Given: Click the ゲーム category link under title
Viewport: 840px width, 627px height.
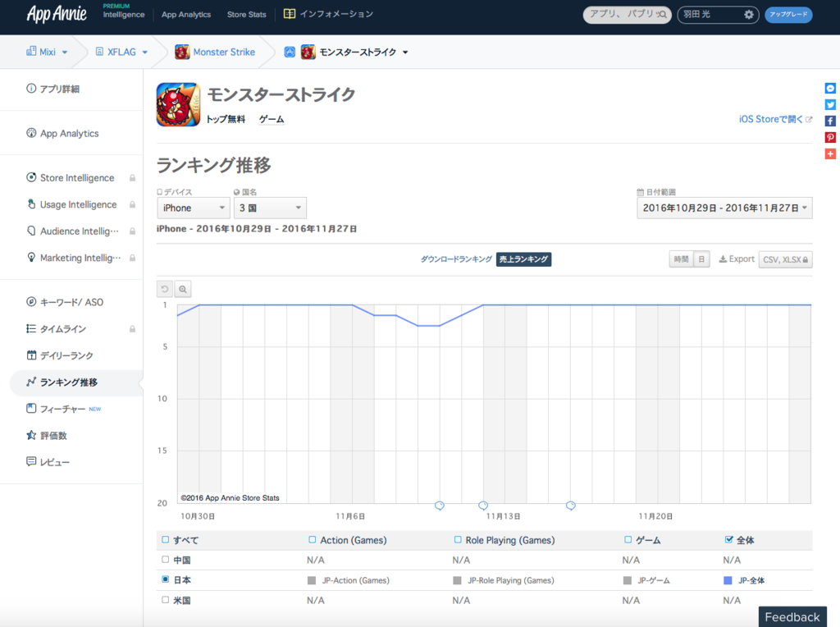Looking at the screenshot, I should (x=272, y=119).
